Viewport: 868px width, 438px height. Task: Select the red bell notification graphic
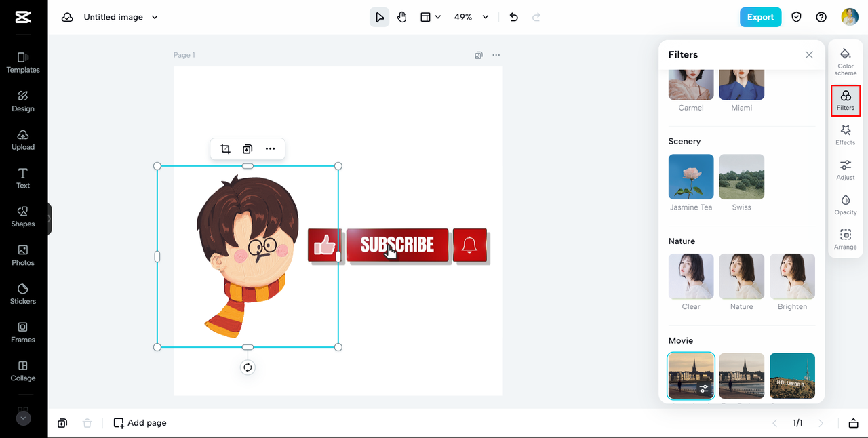[471, 245]
